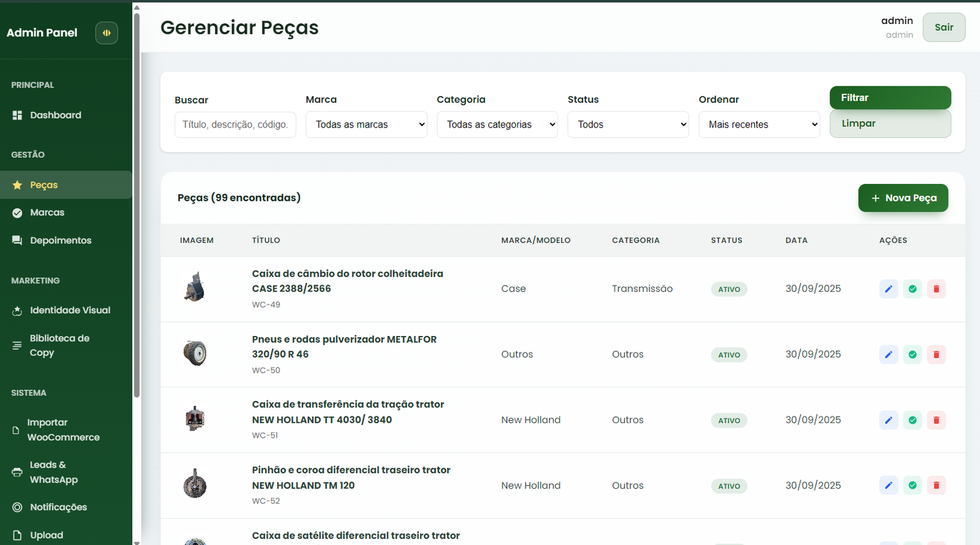The image size is (980, 545).
Task: Toggle active status check for WC-49 part
Action: click(912, 289)
